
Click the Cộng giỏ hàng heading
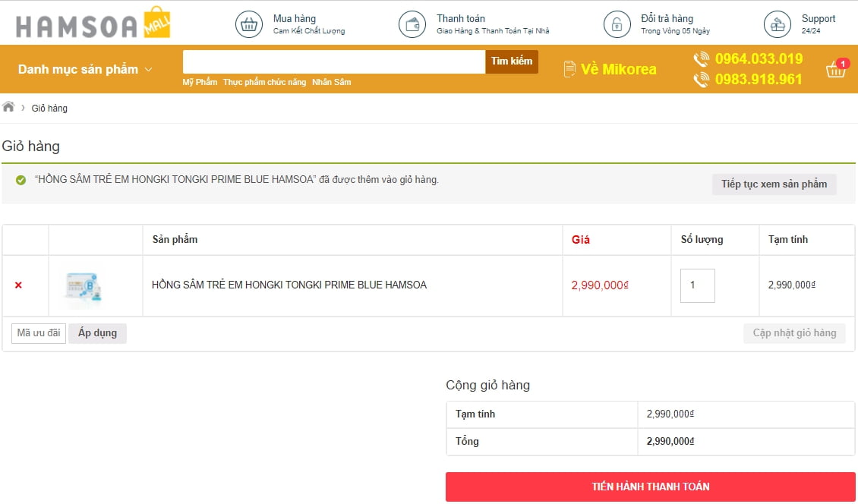point(488,386)
